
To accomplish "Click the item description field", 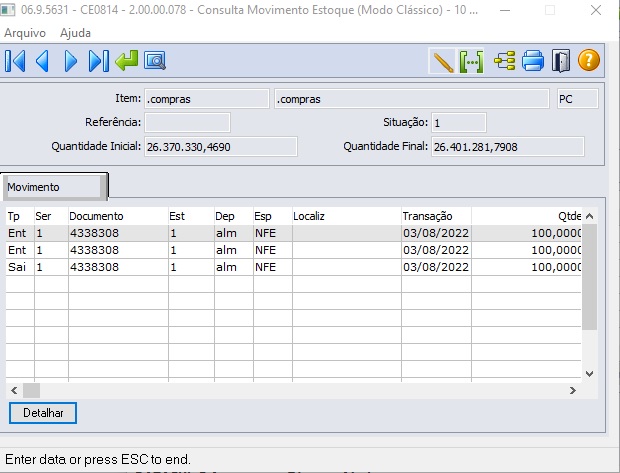I will point(412,99).
